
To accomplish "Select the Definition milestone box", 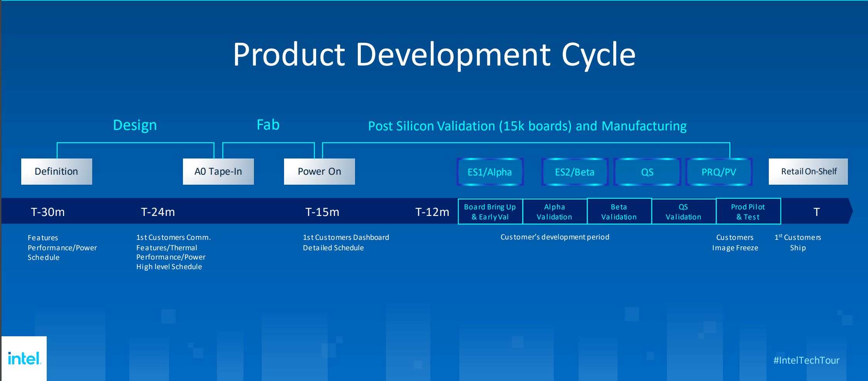I will pos(56,171).
